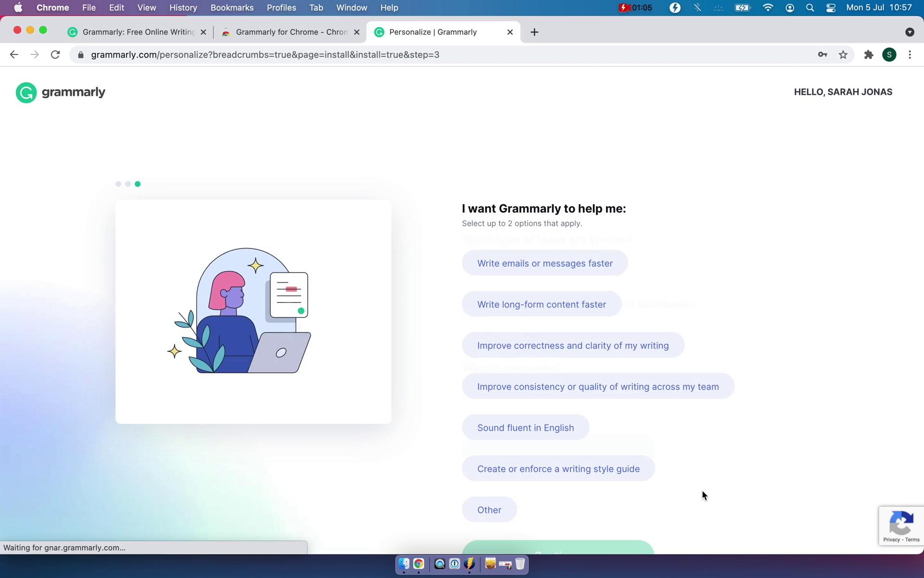
Task: Click the Bluetooth status icon
Action: (697, 8)
